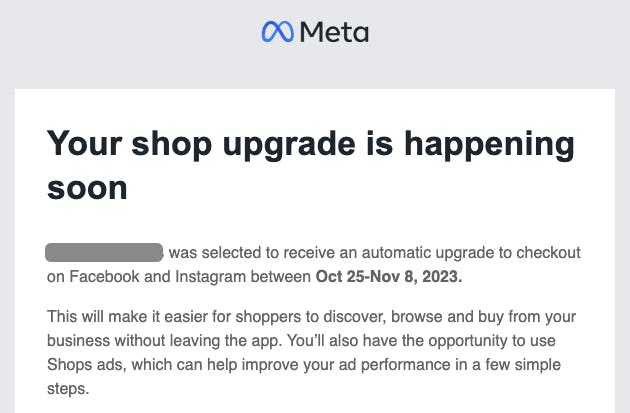Image resolution: width=630 pixels, height=413 pixels.
Task: Click the text "Facebook and Instagram"
Action: pos(146,274)
